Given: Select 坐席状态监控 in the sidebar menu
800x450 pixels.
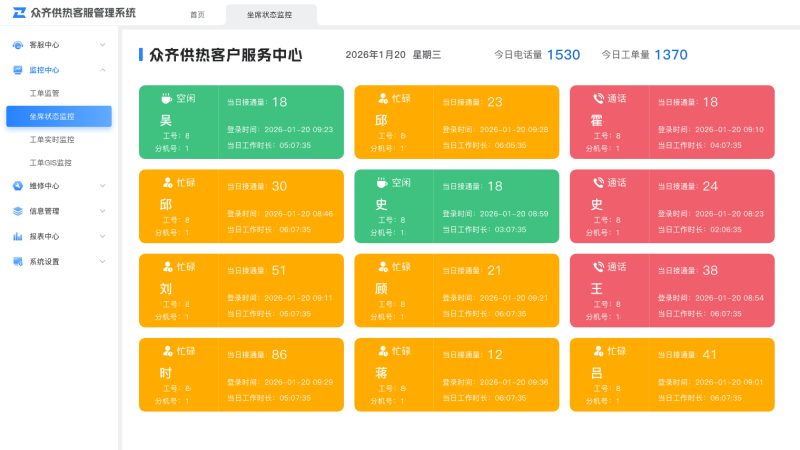Looking at the screenshot, I should click(59, 116).
